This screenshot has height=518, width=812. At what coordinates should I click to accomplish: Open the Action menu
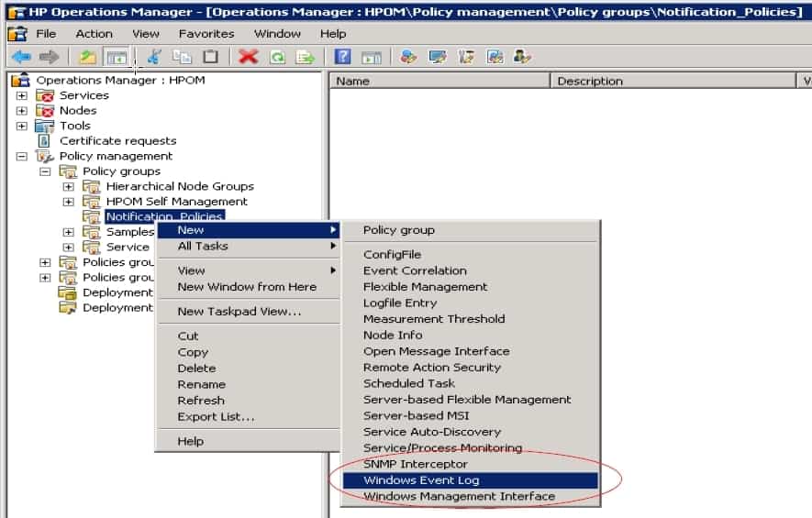[x=94, y=34]
